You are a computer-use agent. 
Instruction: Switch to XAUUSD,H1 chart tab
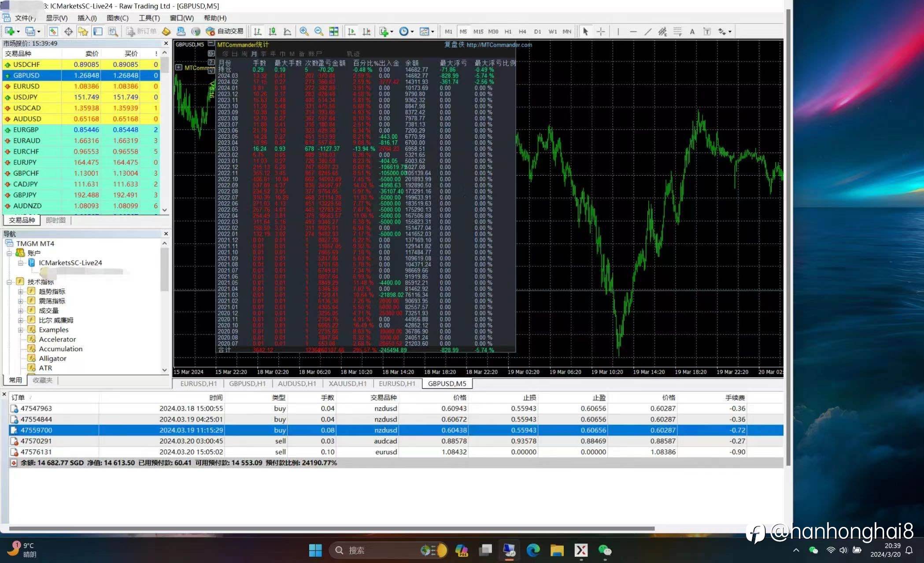click(347, 383)
